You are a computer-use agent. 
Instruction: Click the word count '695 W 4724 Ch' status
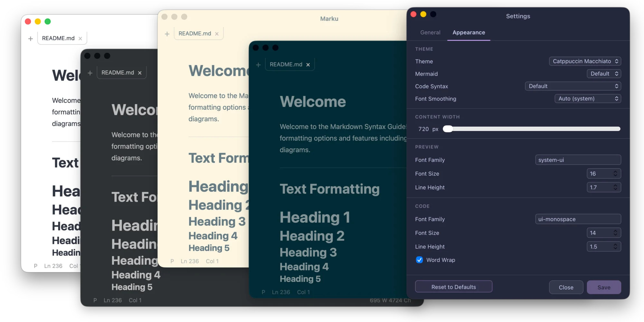point(390,300)
